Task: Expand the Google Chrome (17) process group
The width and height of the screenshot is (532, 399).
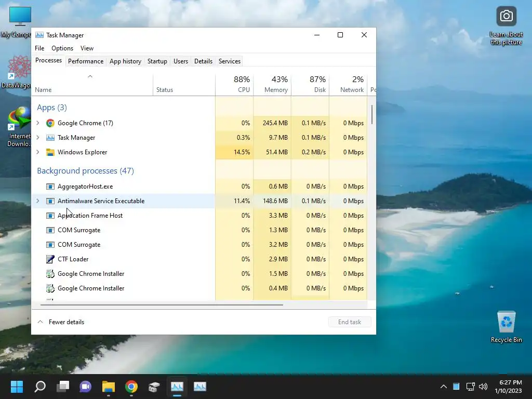Action: point(37,123)
